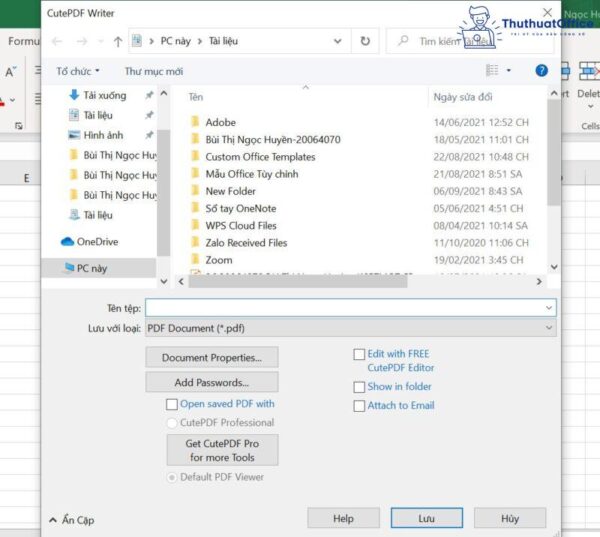Go up one folder level

(118, 41)
